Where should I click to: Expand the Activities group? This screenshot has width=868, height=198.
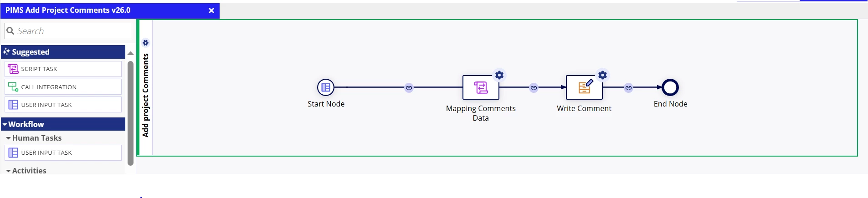pos(26,171)
